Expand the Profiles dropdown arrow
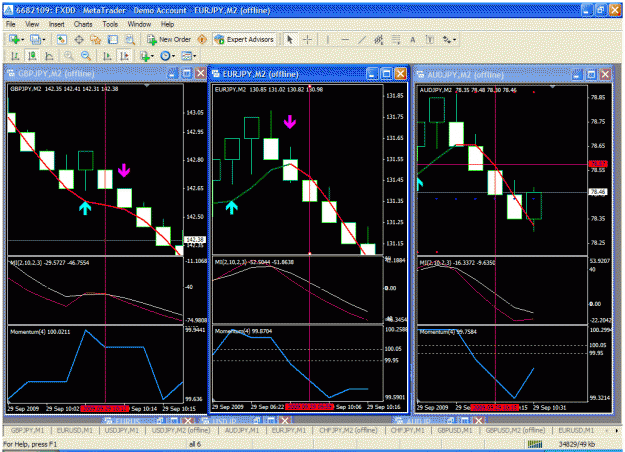This screenshot has height=452, width=625. (43, 40)
